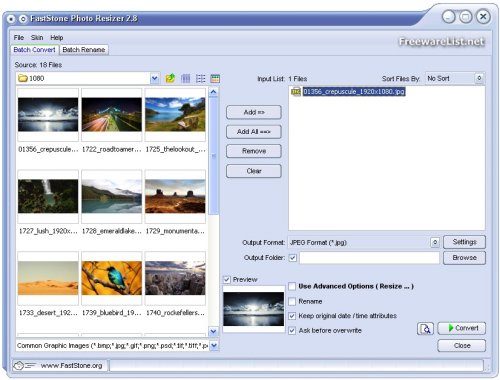Click the go up folder icon
Screen dimensions: 500x380
[170, 79]
